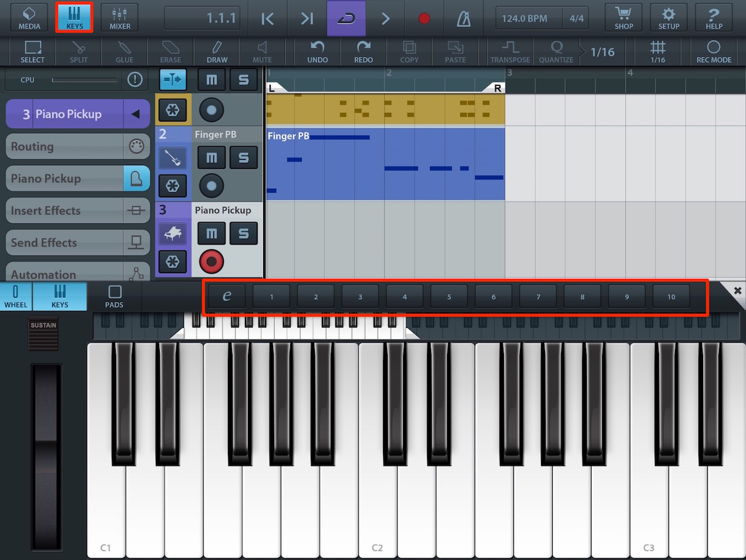Image resolution: width=746 pixels, height=560 pixels.
Task: Start playback with the play button
Action: [385, 19]
